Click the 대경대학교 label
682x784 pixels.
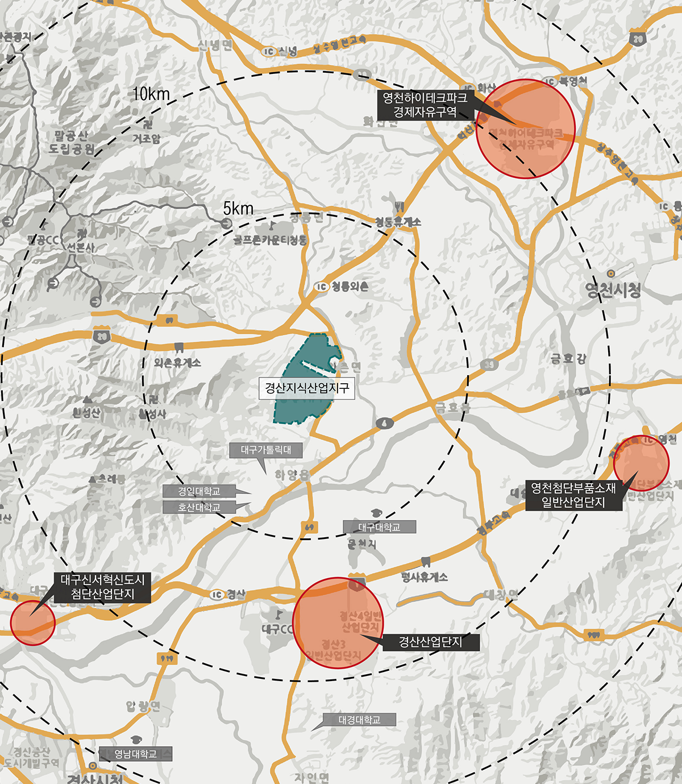(x=359, y=720)
